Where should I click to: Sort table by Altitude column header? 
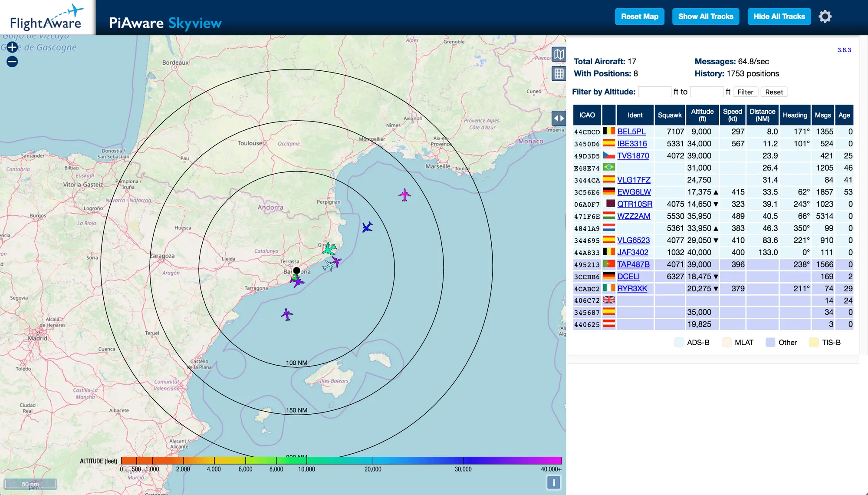702,115
